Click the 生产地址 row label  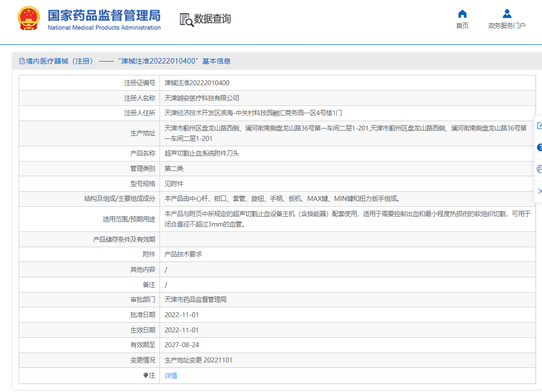click(x=143, y=133)
